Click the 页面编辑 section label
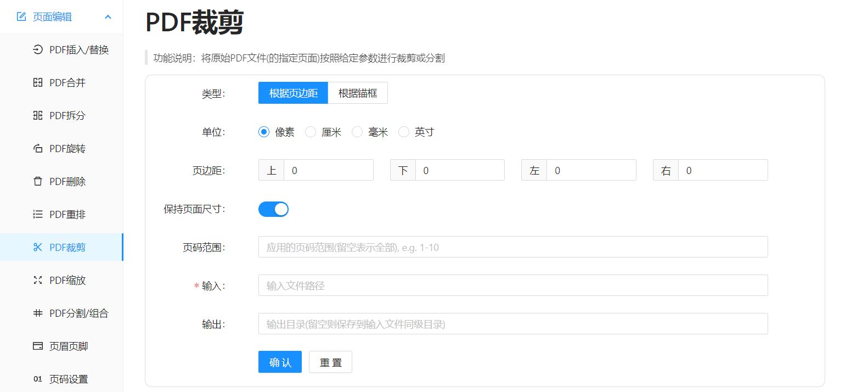This screenshot has width=868, height=392. pyautogui.click(x=52, y=17)
